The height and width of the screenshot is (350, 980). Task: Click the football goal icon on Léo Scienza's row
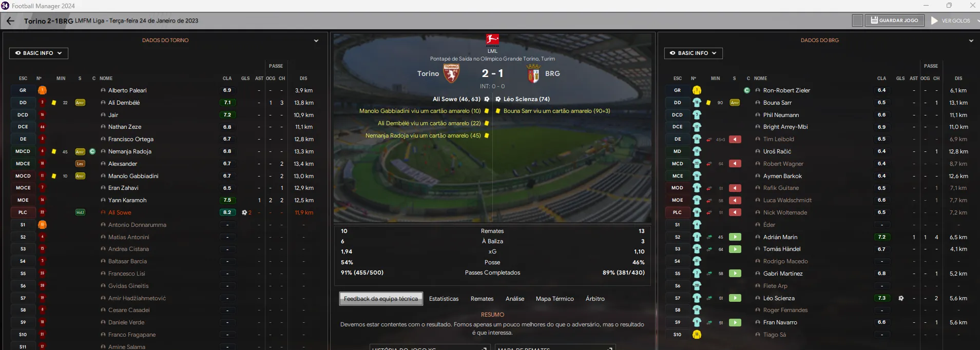pyautogui.click(x=901, y=298)
